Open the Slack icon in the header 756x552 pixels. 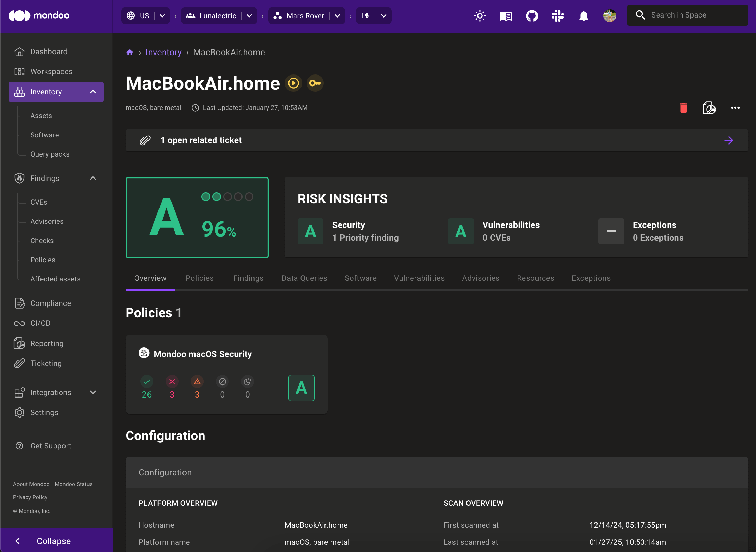[557, 15]
